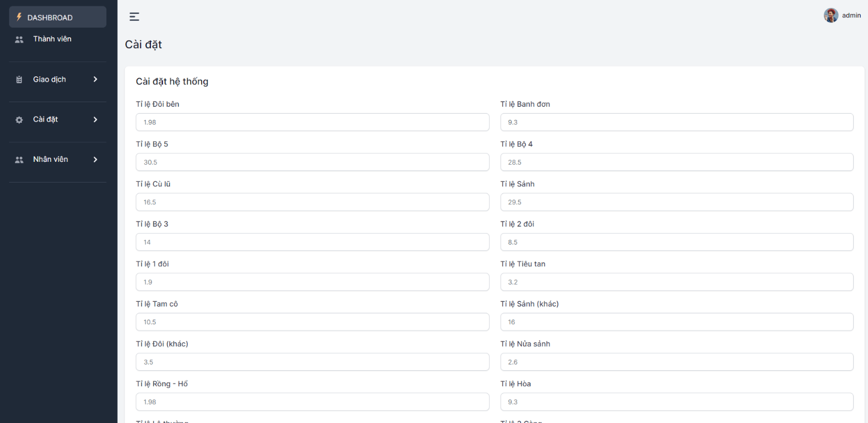Click the Cài đặt page heading
The image size is (868, 423).
click(144, 45)
